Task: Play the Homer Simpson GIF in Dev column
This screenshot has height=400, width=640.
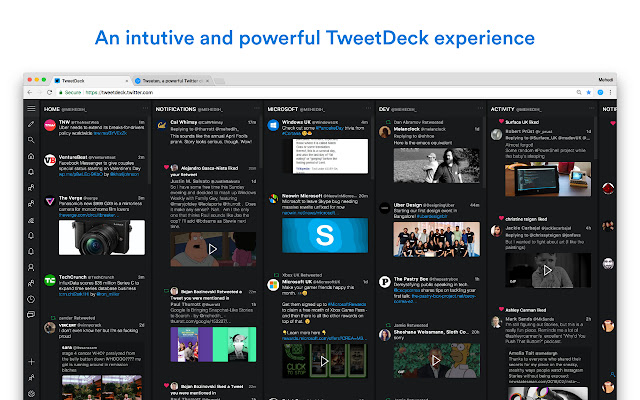Action: [436, 360]
